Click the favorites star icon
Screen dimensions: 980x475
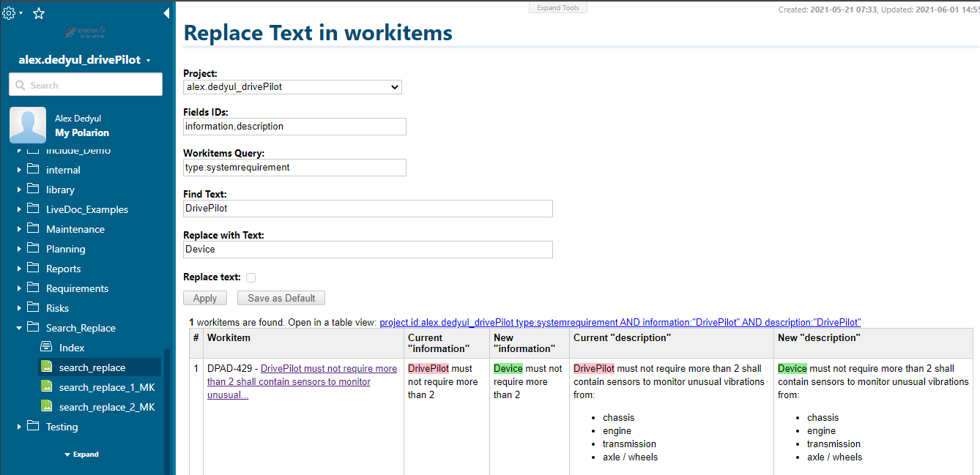click(39, 13)
